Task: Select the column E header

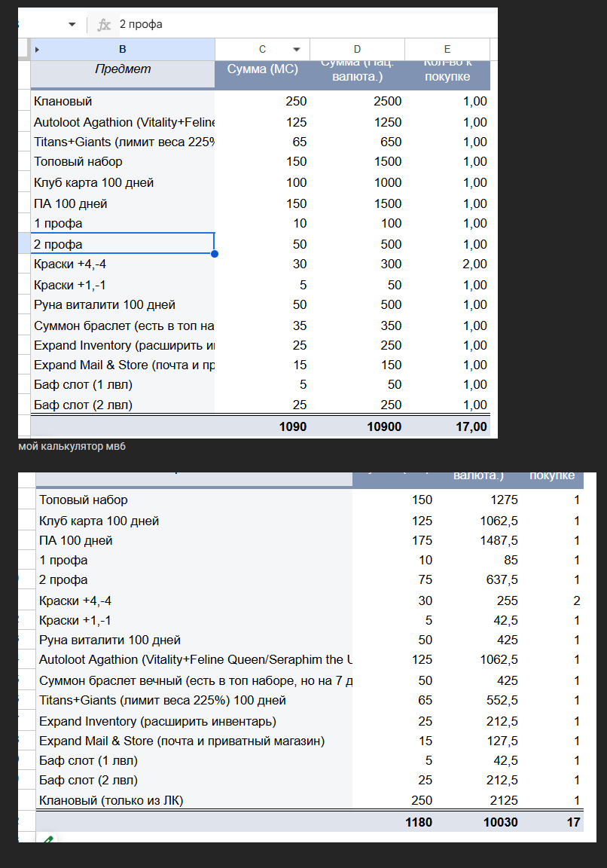Action: [447, 50]
